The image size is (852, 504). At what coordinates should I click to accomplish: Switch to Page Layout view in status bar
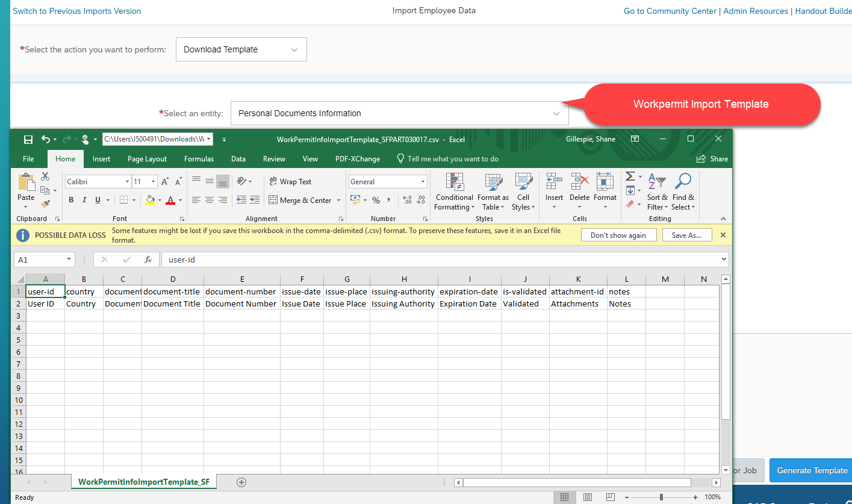(x=587, y=497)
